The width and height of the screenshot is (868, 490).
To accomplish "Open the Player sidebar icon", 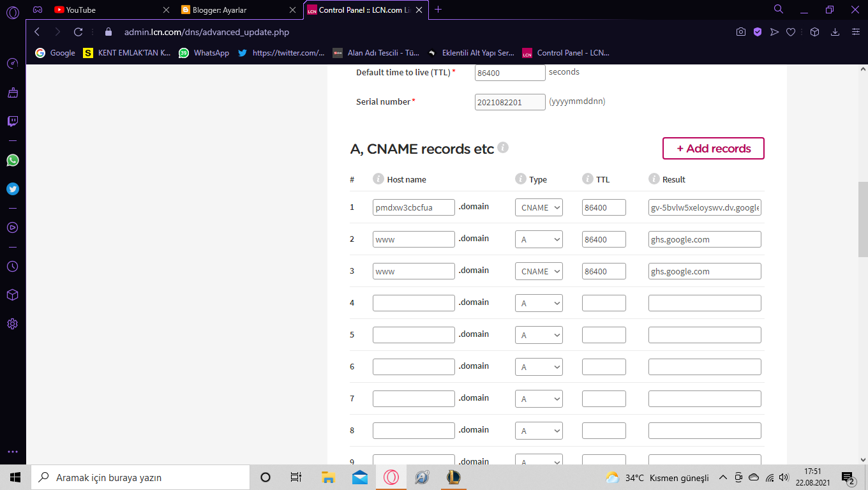I will (x=13, y=227).
